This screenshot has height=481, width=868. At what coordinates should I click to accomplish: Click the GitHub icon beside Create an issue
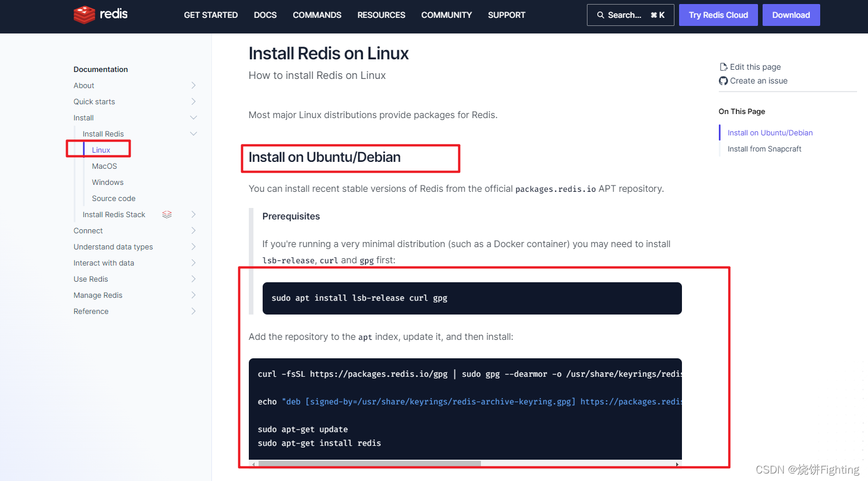723,81
